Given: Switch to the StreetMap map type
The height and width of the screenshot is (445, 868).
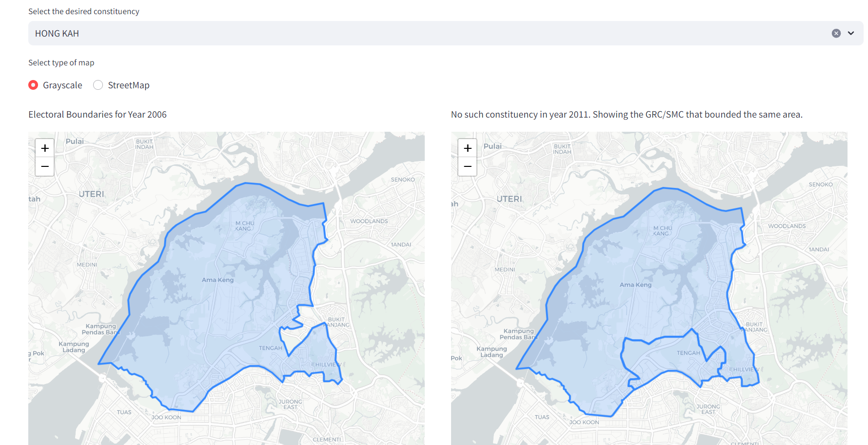Looking at the screenshot, I should [x=98, y=85].
